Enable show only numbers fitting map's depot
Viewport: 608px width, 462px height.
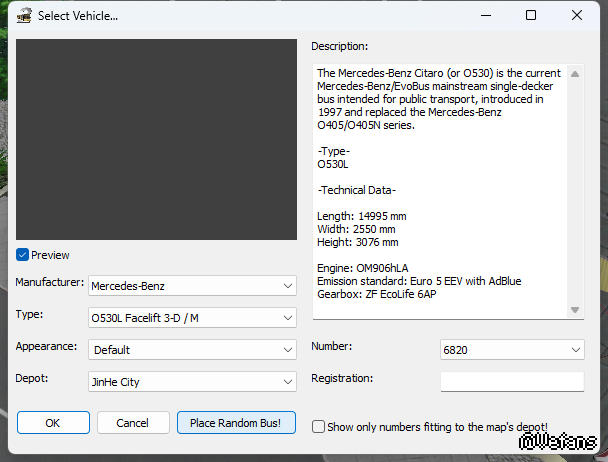coord(319,426)
